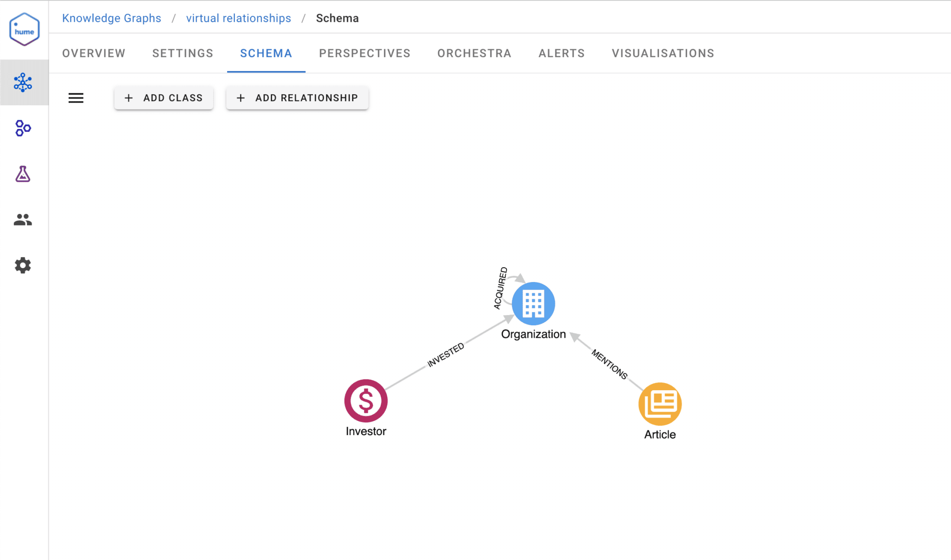The width and height of the screenshot is (951, 560).
Task: Click the Hume logo icon
Action: click(x=24, y=29)
